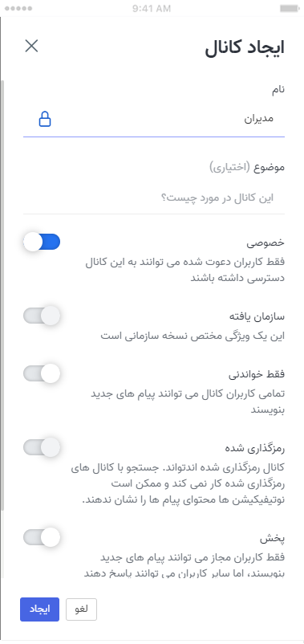Click the name field containing مدیران
The height and width of the screenshot is (644, 304).
pos(154,119)
